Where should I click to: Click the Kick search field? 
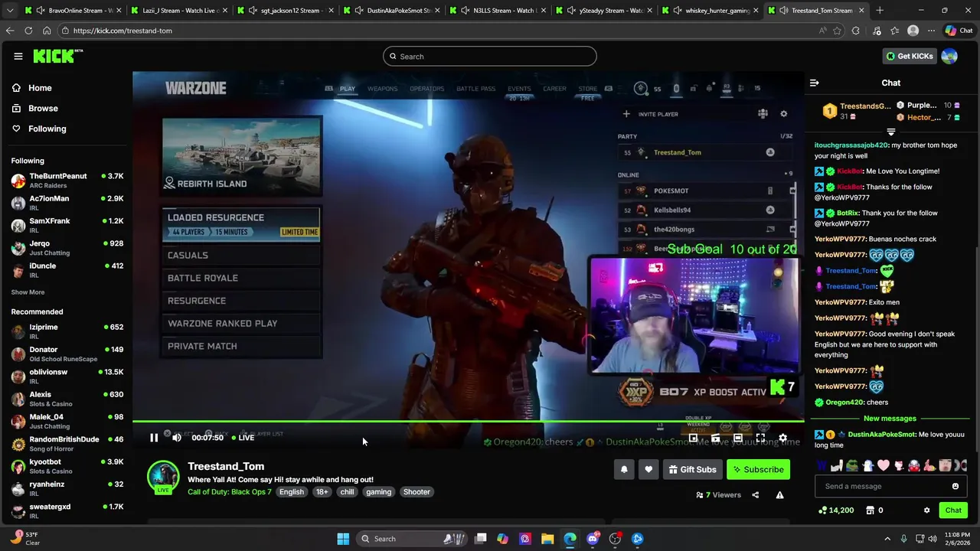click(x=490, y=56)
